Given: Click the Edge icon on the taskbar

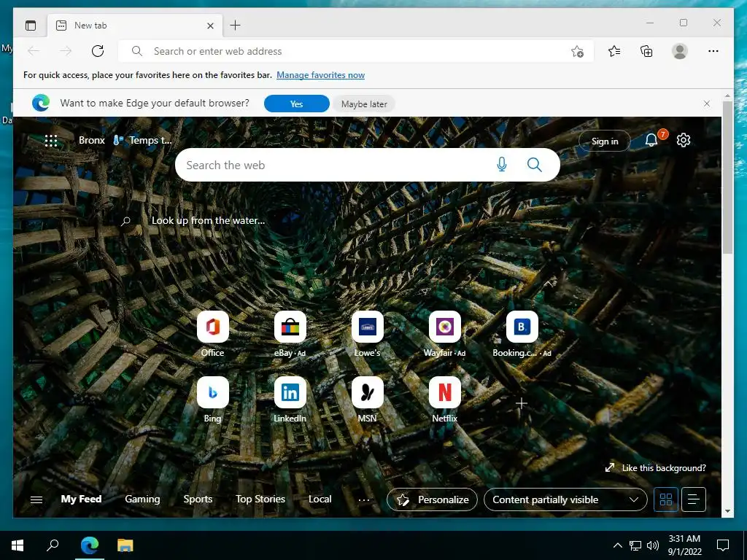Looking at the screenshot, I should tap(90, 545).
